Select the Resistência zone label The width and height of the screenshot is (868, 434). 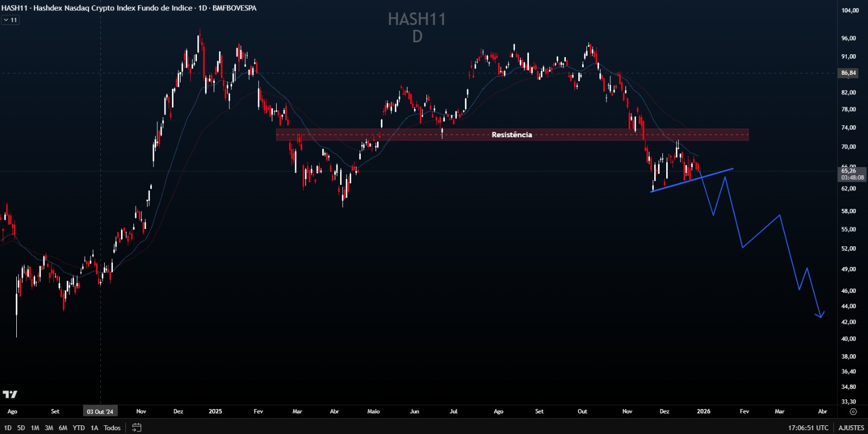[x=512, y=135]
